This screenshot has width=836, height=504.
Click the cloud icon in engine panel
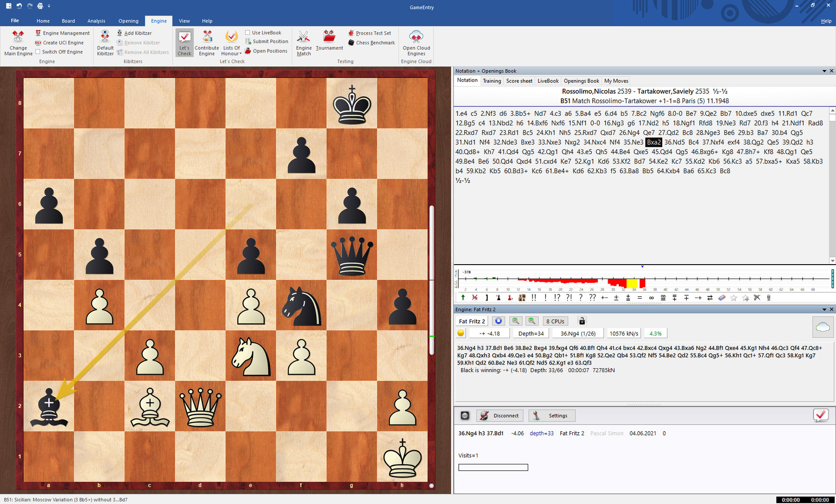point(822,327)
